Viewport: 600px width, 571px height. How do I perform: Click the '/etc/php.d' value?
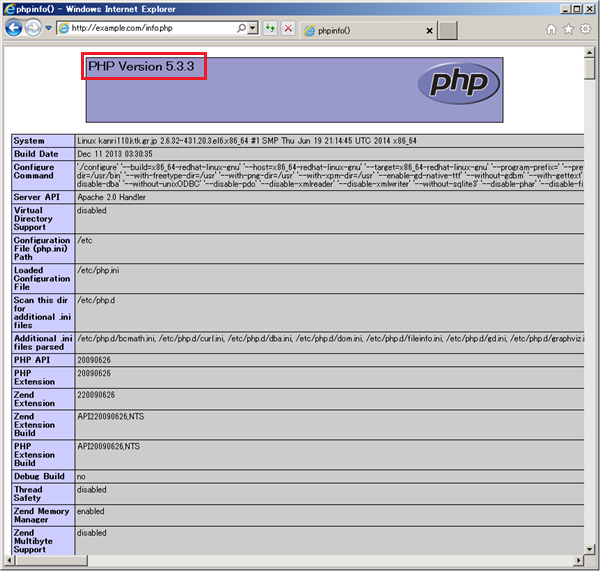coord(96,300)
